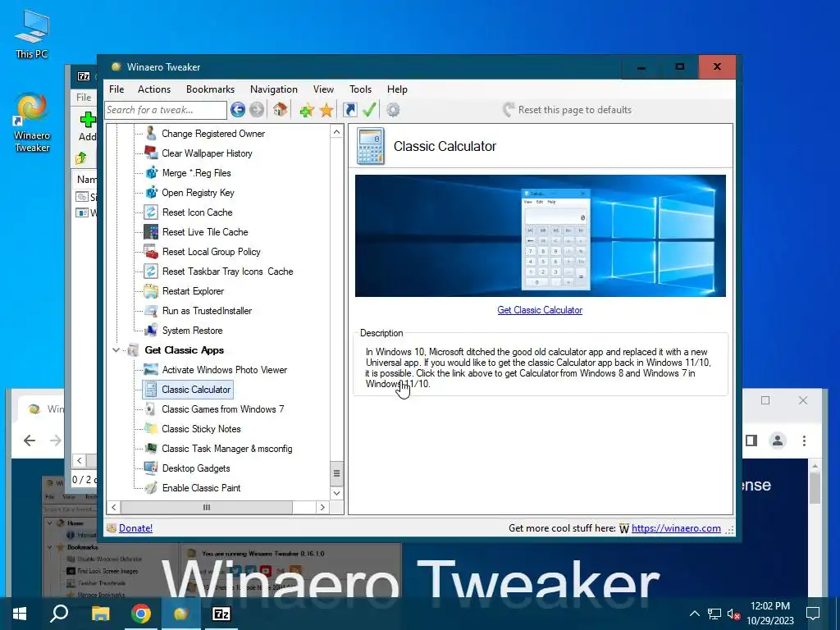Click the 7-Zip window File menu
The image size is (840, 630).
[x=84, y=98]
